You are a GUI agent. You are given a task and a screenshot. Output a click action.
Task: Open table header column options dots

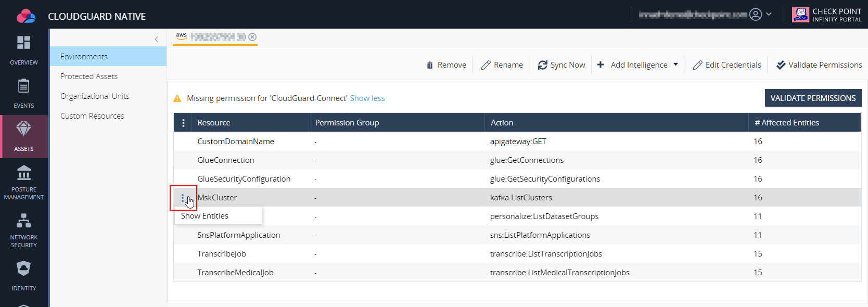pos(183,123)
